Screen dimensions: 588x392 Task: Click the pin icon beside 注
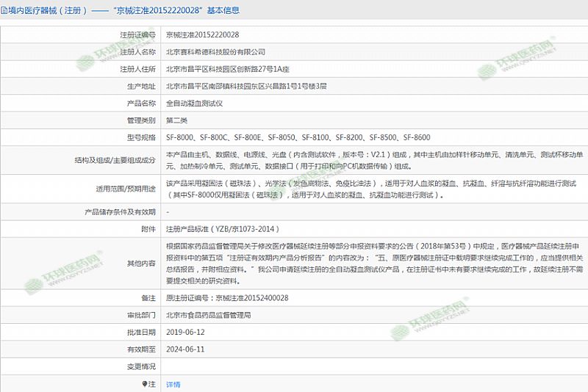click(x=145, y=384)
